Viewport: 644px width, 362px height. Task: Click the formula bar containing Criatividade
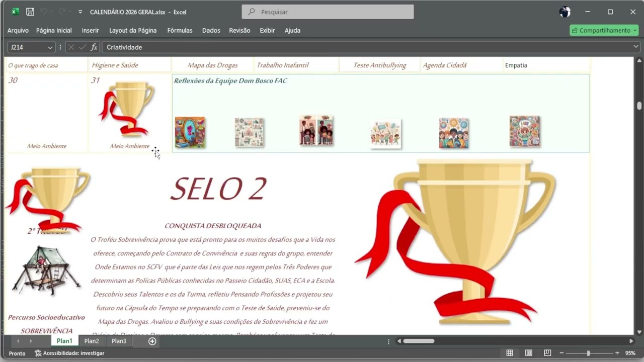367,47
